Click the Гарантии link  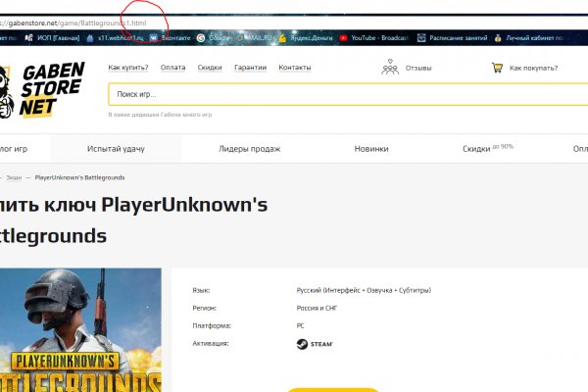click(250, 68)
